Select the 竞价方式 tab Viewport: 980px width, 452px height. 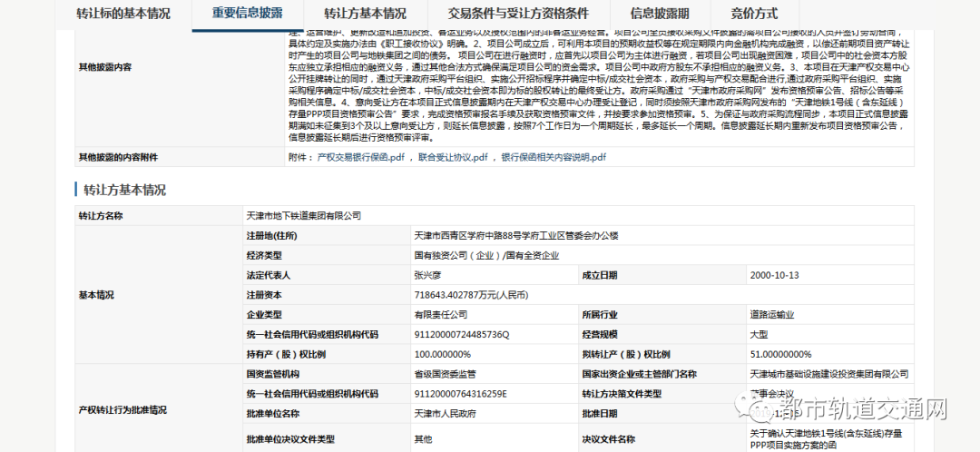[754, 14]
